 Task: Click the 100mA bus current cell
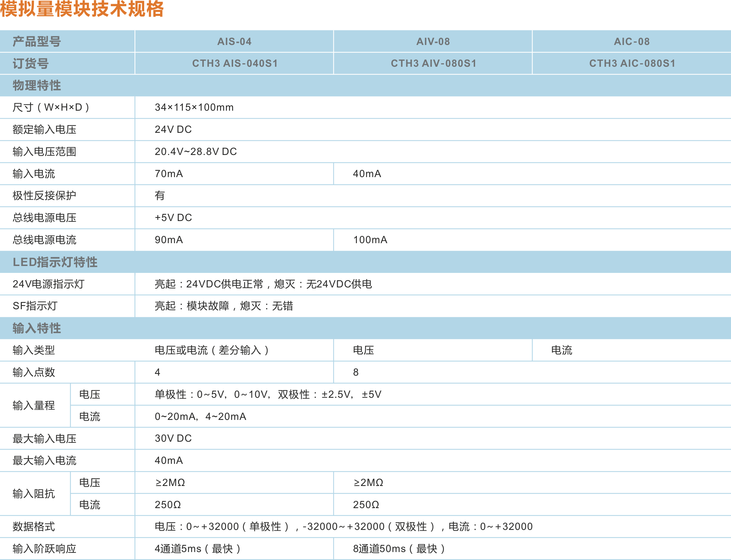point(370,240)
